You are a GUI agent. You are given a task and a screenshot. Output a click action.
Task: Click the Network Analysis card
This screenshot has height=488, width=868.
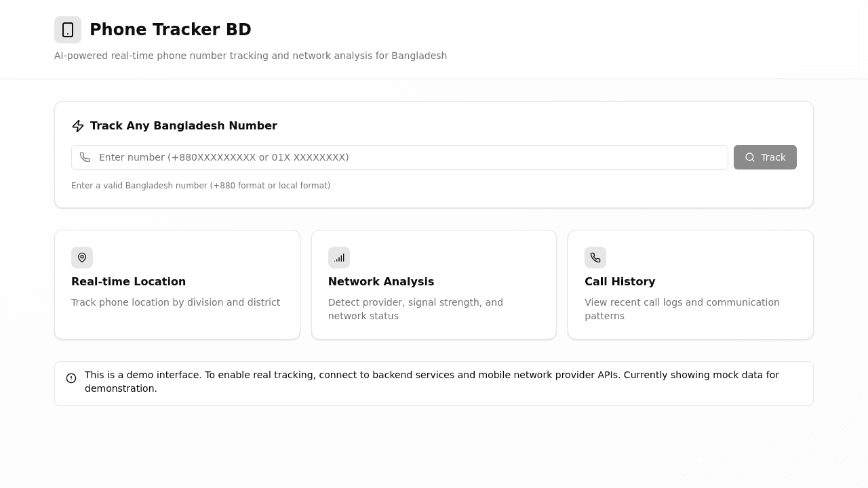click(x=434, y=285)
